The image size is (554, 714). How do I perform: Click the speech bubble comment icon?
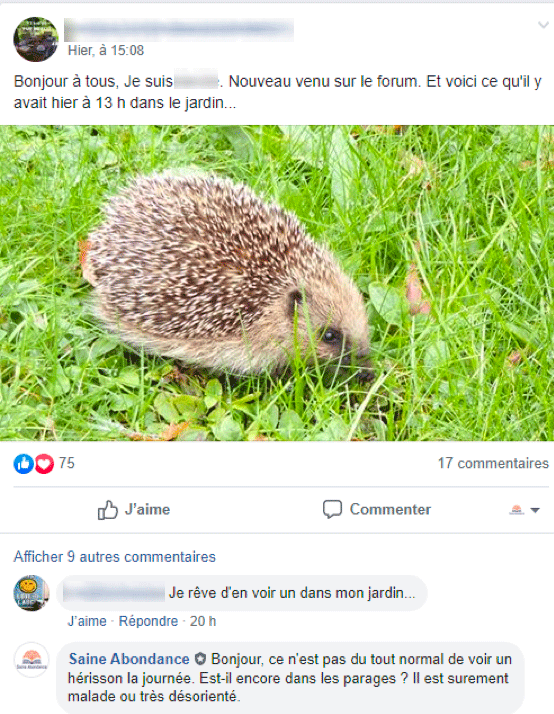pyautogui.click(x=332, y=510)
